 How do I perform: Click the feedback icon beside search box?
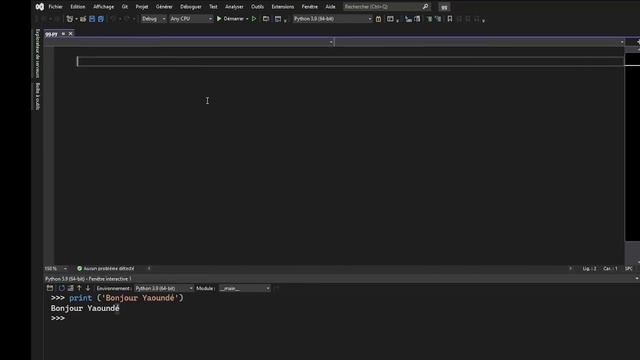click(x=444, y=7)
